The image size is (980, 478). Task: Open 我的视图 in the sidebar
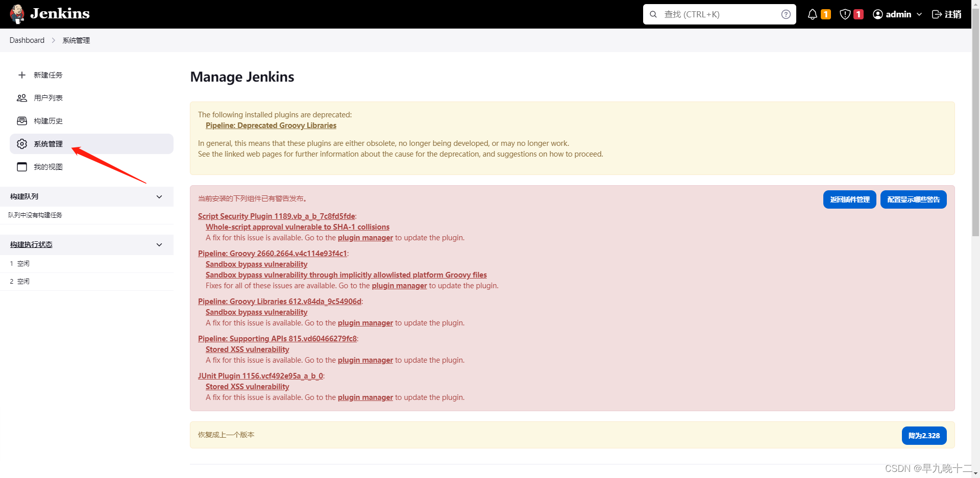click(x=91, y=167)
